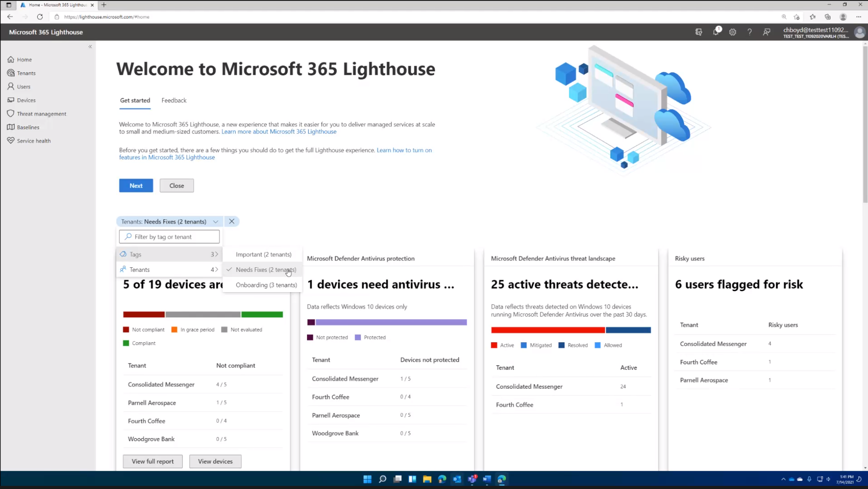Open the notifications bell icon
This screenshot has width=868, height=489.
pos(716,32)
